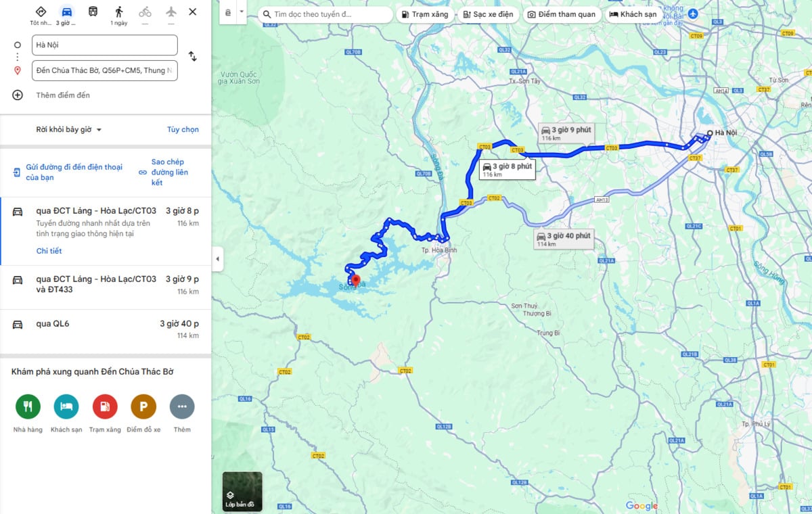Select route via ĐCT Láng - Hòa Lạc/CT03, 3 giờ 8 p
The width and height of the screenshot is (812, 514).
click(x=106, y=231)
